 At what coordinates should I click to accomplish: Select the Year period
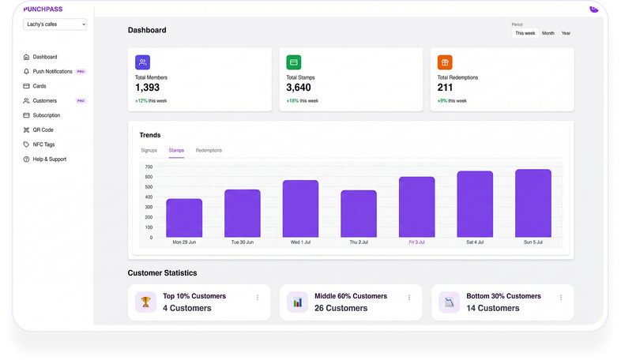tap(566, 33)
